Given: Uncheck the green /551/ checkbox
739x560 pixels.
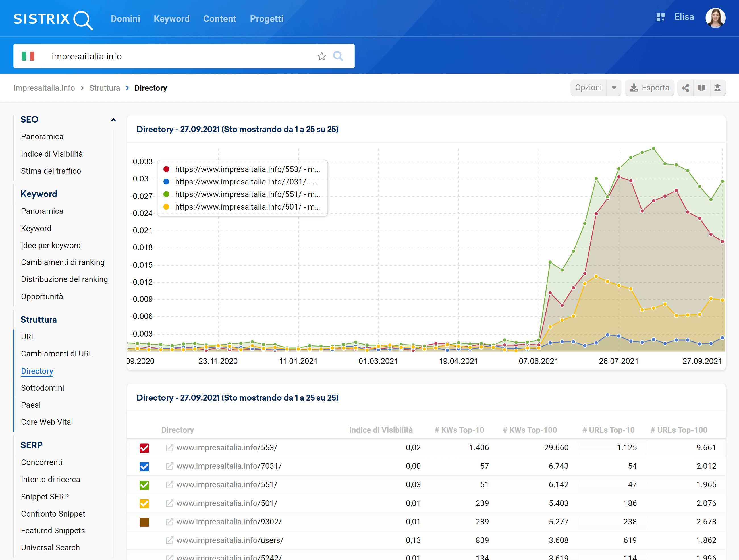Looking at the screenshot, I should click(x=144, y=485).
